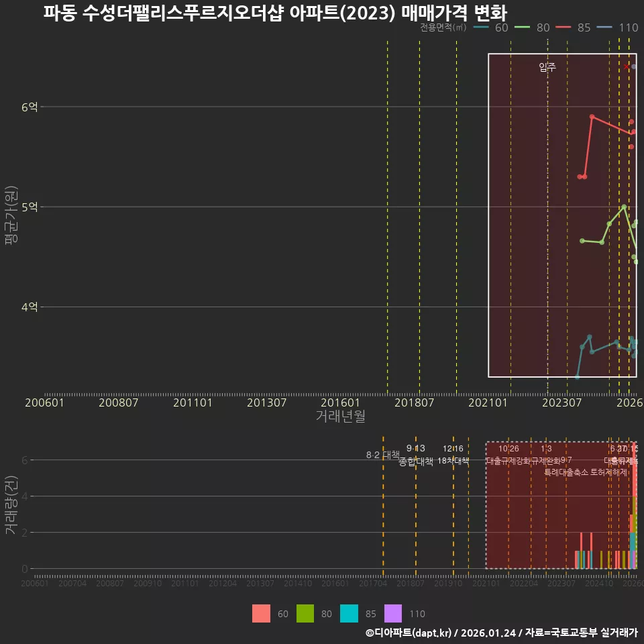Click the gray circle marker at top right
This screenshot has width=644, height=644.
[635, 66]
